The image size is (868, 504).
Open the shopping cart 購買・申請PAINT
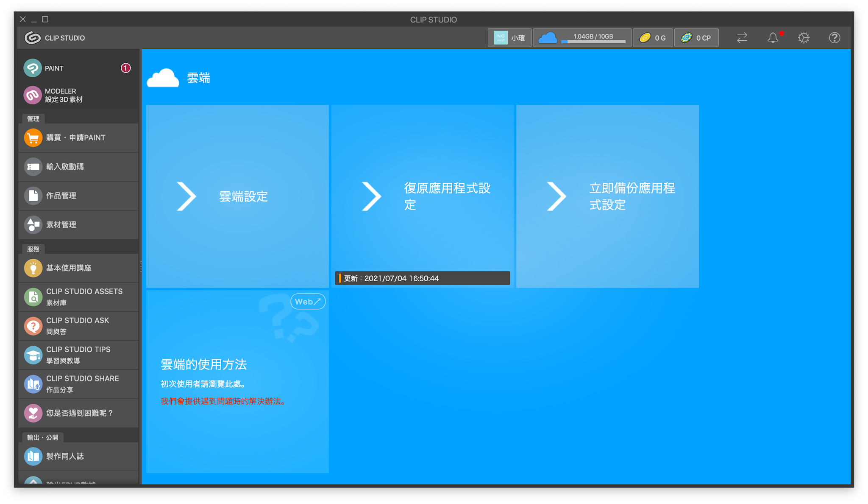click(78, 138)
